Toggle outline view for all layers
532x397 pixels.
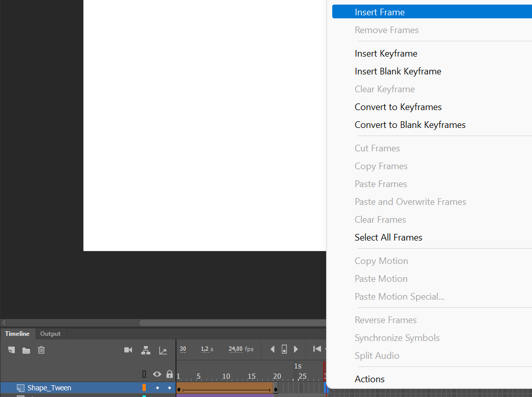(x=144, y=374)
